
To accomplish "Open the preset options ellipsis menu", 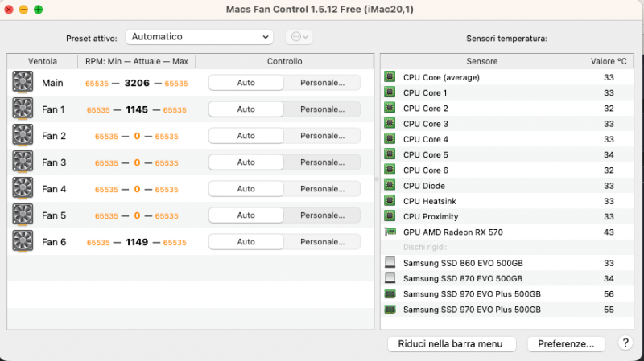I will [299, 37].
